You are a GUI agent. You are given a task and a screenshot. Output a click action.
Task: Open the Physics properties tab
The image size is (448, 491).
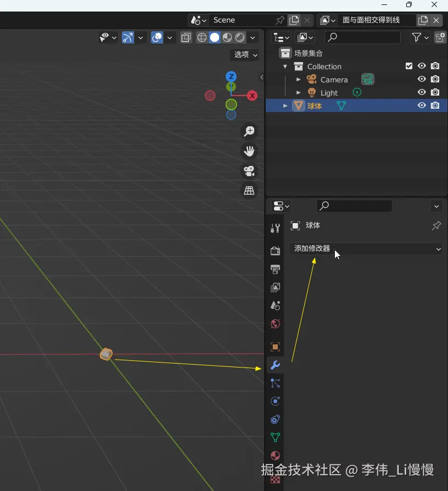tap(275, 401)
